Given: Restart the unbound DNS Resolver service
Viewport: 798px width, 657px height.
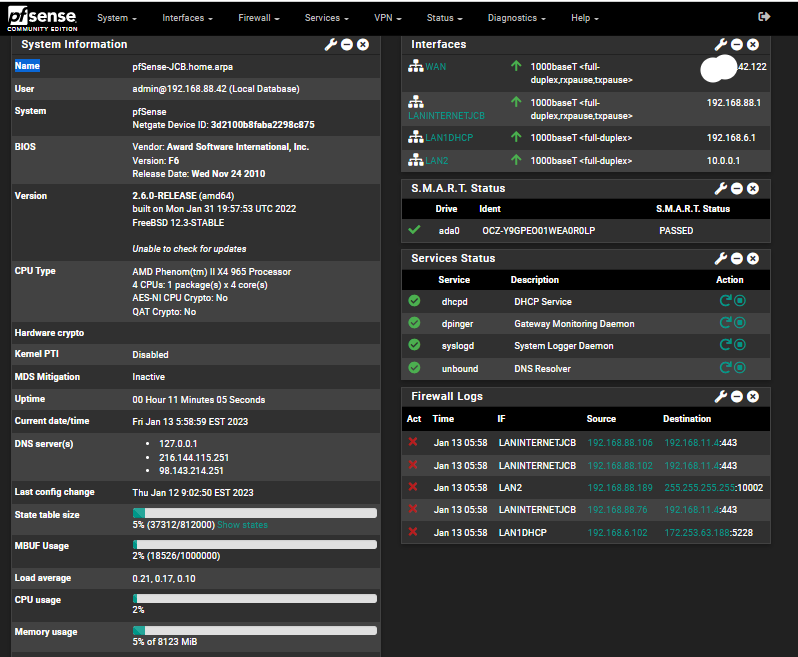Looking at the screenshot, I should click(725, 367).
